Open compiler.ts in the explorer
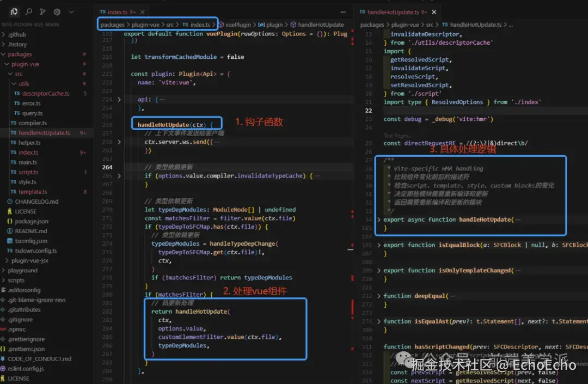 [33, 123]
